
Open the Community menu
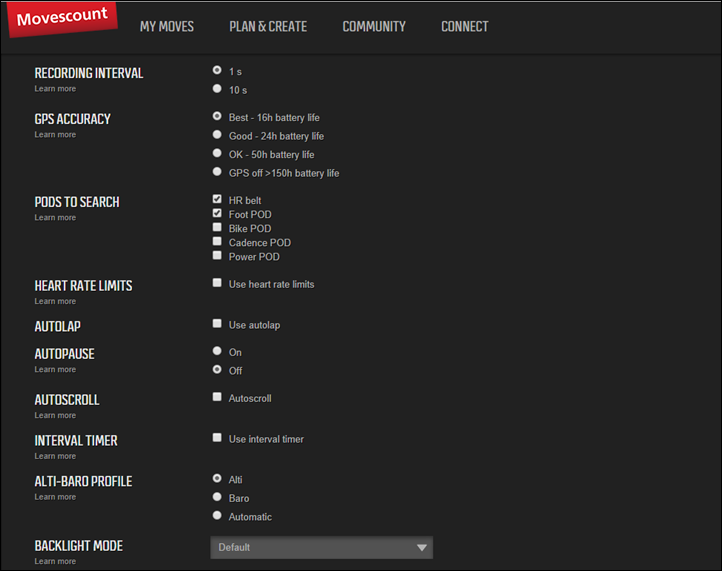point(374,27)
